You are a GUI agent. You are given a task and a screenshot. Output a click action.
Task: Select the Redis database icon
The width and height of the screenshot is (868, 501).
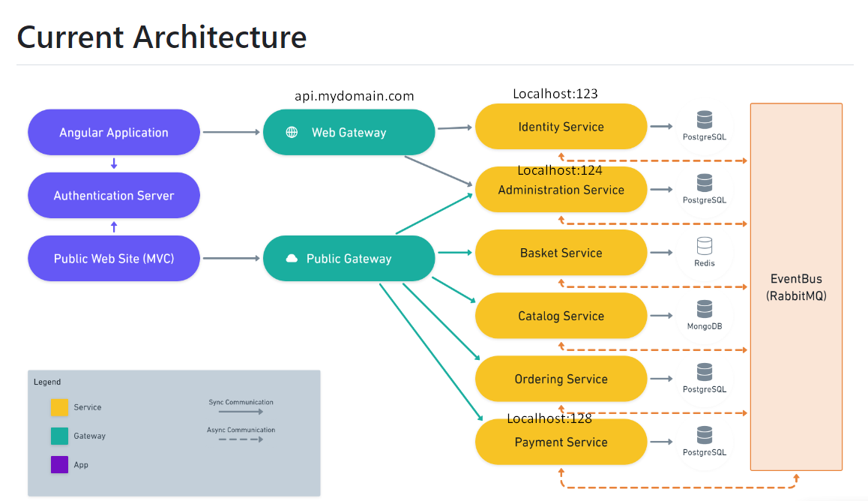tap(704, 246)
